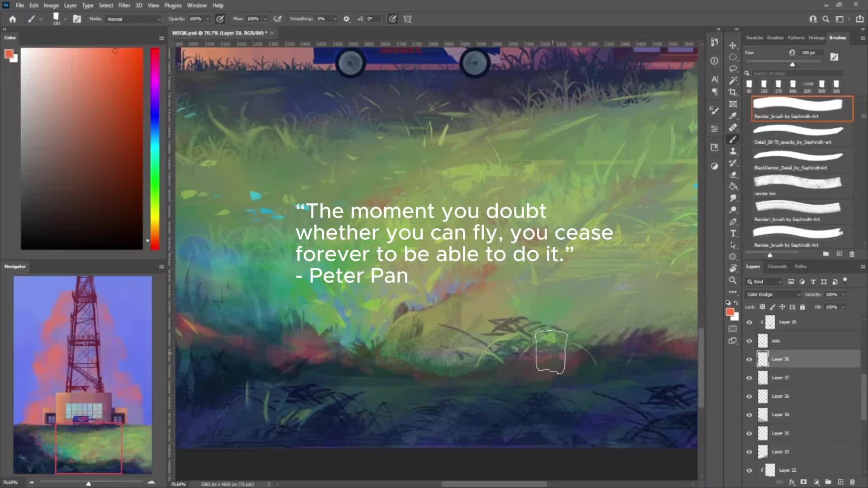Toggle symmetry painting butterfly button
This screenshot has width=868, height=488.
(x=408, y=19)
